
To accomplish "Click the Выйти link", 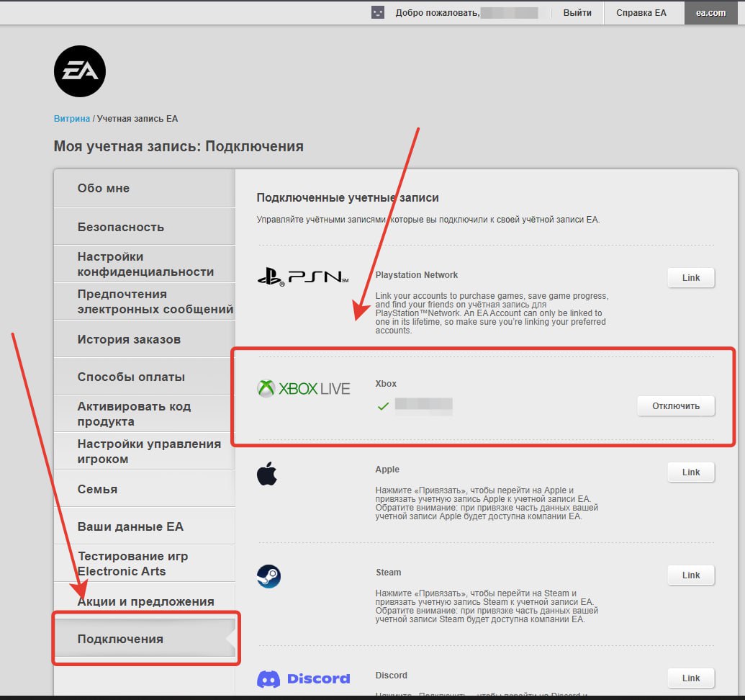I will point(577,13).
